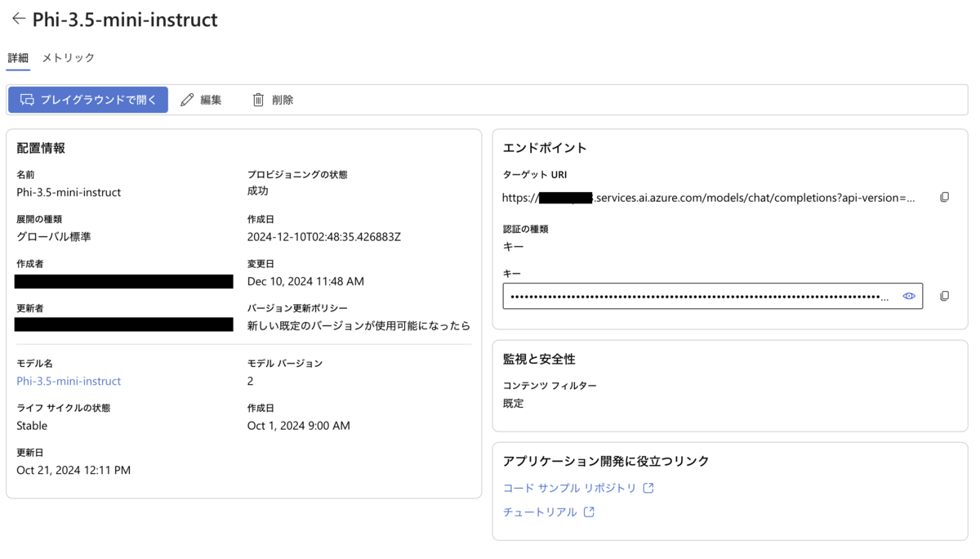The height and width of the screenshot is (559, 980).
Task: Click the プロビジョニングの状態 value 成功
Action: point(258,190)
